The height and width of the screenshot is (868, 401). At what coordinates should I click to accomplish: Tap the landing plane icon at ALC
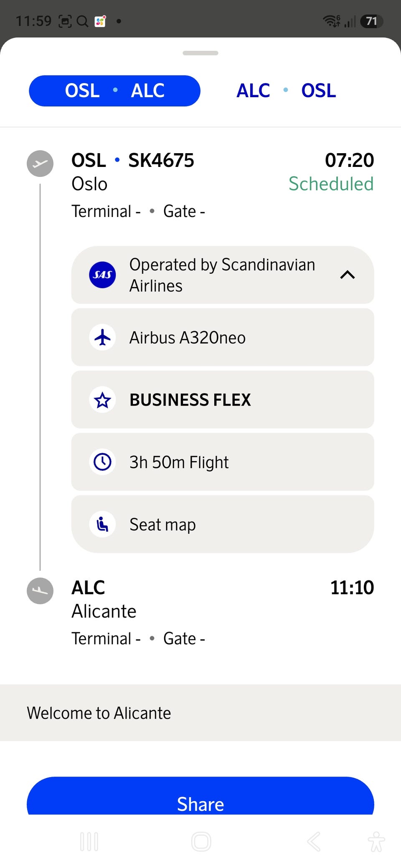pyautogui.click(x=40, y=591)
